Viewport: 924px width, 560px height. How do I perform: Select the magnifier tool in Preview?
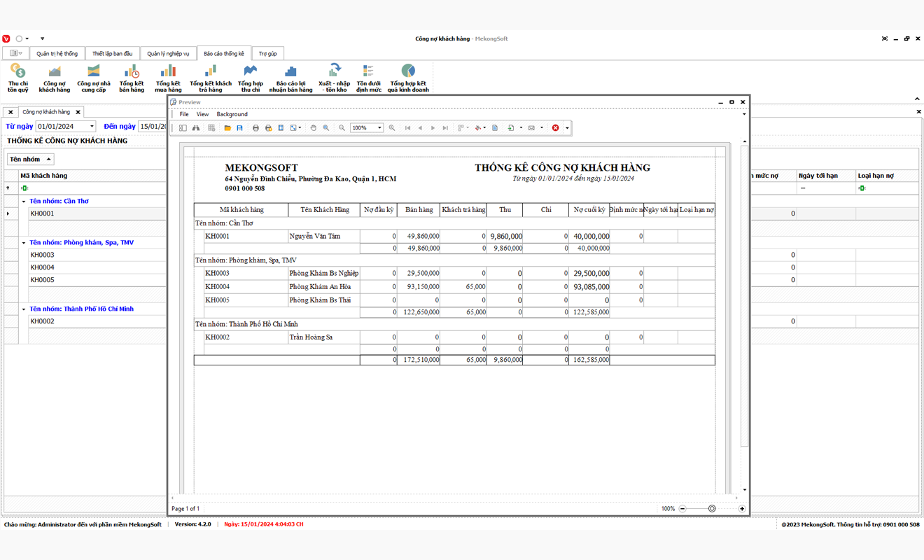[x=326, y=128]
